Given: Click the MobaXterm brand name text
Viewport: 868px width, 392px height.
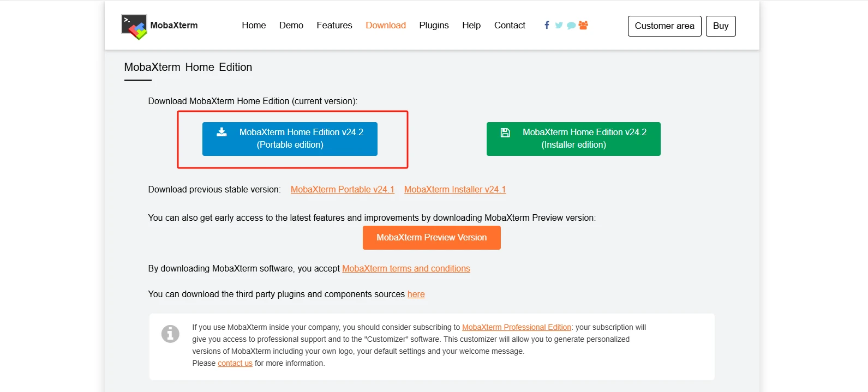Looking at the screenshot, I should [174, 25].
